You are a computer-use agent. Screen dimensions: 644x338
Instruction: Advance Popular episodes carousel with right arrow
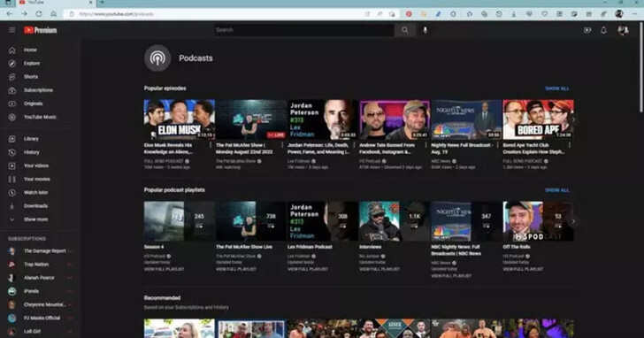coord(574,119)
